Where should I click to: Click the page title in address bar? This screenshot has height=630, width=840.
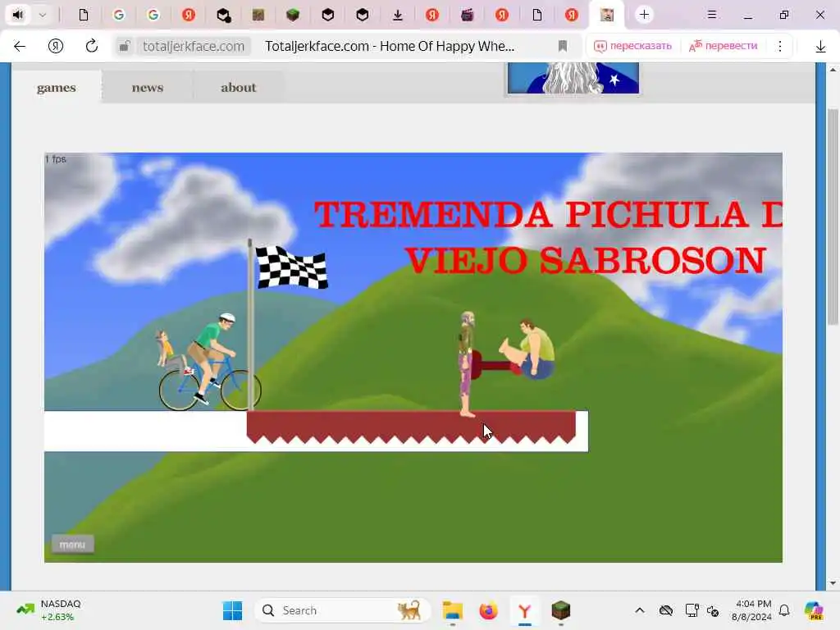tap(390, 46)
